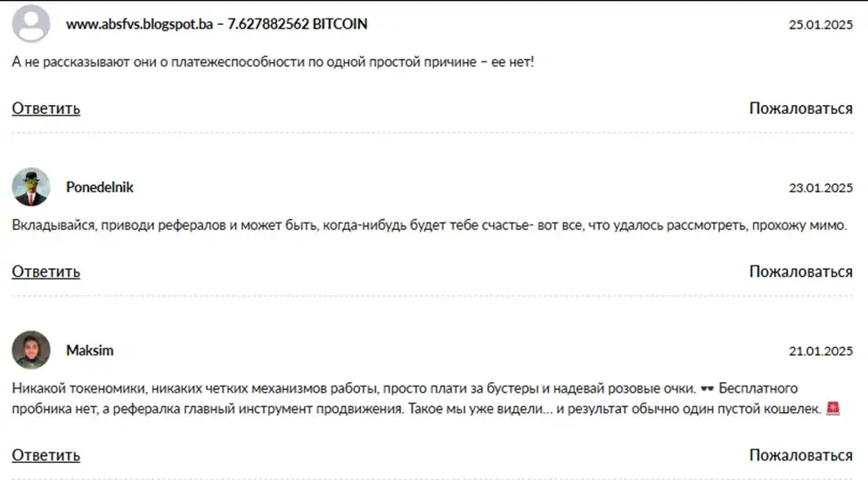Open Ponedelnik's avatar with the bowler hat
868x480 pixels.
pos(31,187)
